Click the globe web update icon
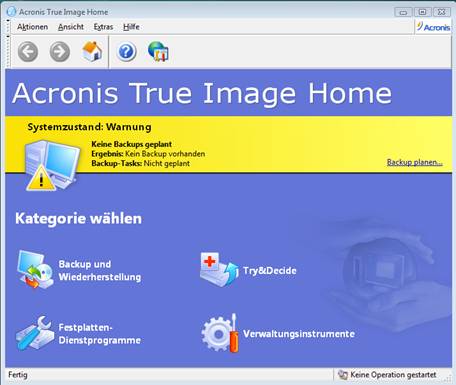The height and width of the screenshot is (385, 456). pos(158,51)
